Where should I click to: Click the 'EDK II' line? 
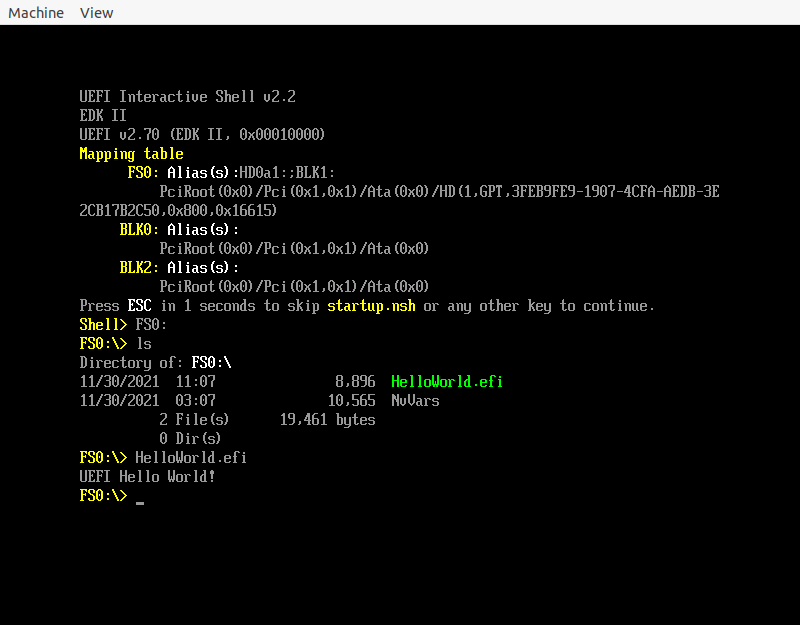tap(103, 115)
